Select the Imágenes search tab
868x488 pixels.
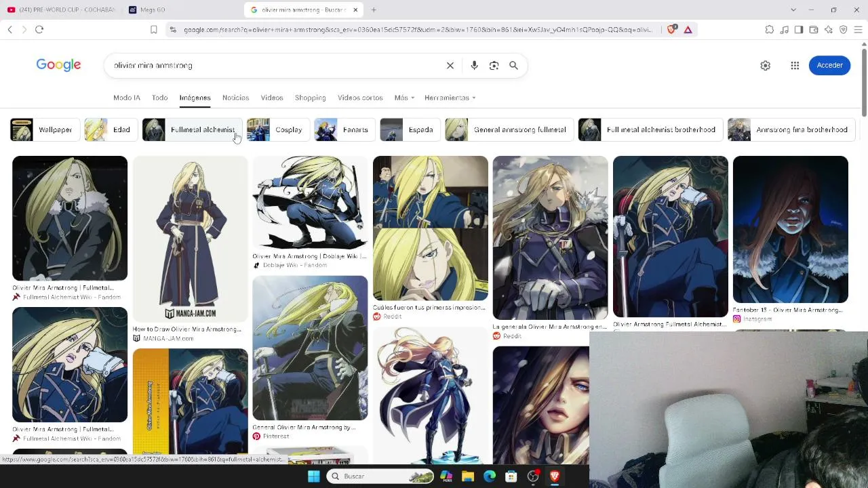pos(195,98)
